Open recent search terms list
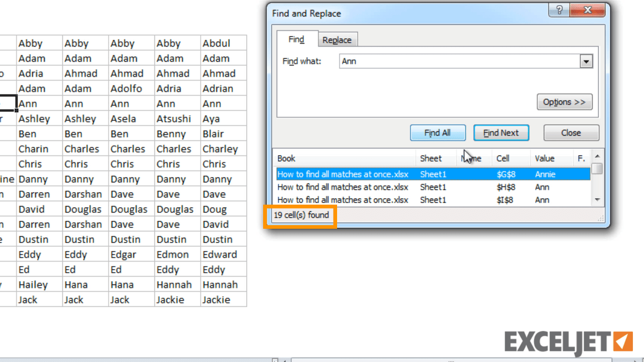Viewport: 644px width, 362px height. [586, 61]
